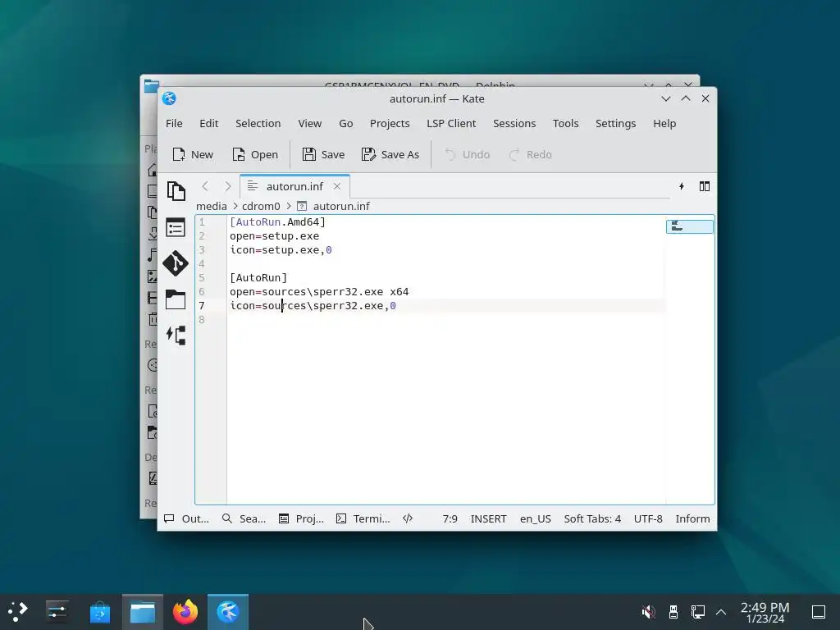Open the Edit menu
This screenshot has width=840, height=630.
click(209, 124)
